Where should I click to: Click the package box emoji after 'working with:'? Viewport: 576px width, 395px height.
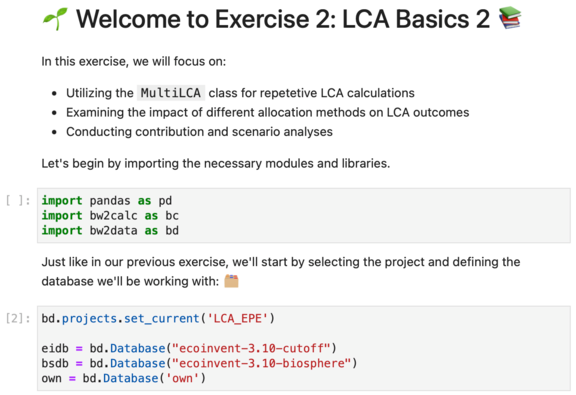tap(231, 281)
